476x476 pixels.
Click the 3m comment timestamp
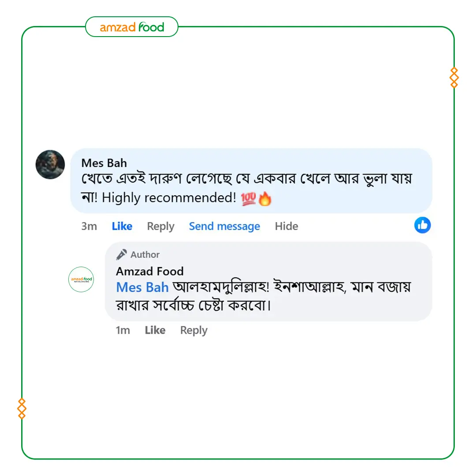tap(89, 226)
